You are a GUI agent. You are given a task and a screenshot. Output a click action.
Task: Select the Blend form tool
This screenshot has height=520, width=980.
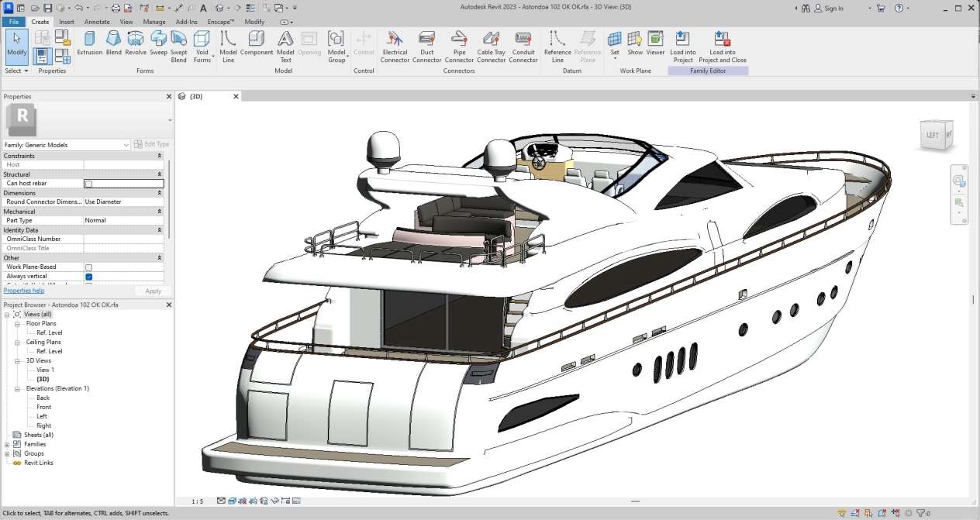tap(113, 43)
